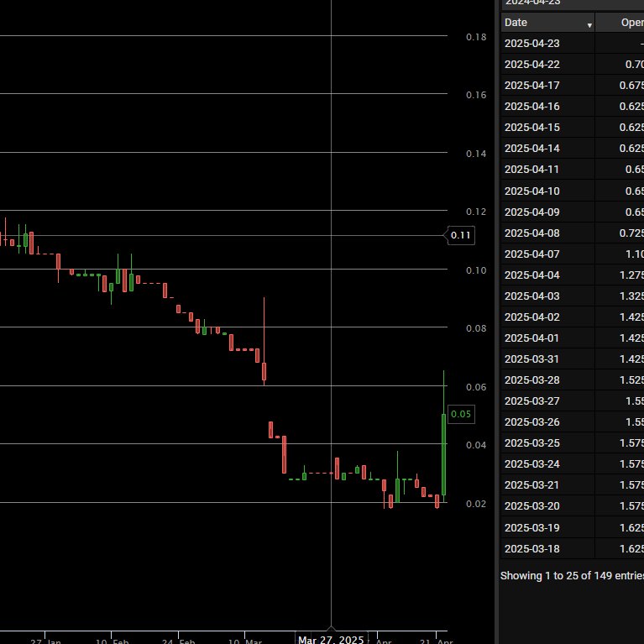Image resolution: width=644 pixels, height=644 pixels.
Task: Select the 2025-03-27 date row
Action: tap(573, 400)
